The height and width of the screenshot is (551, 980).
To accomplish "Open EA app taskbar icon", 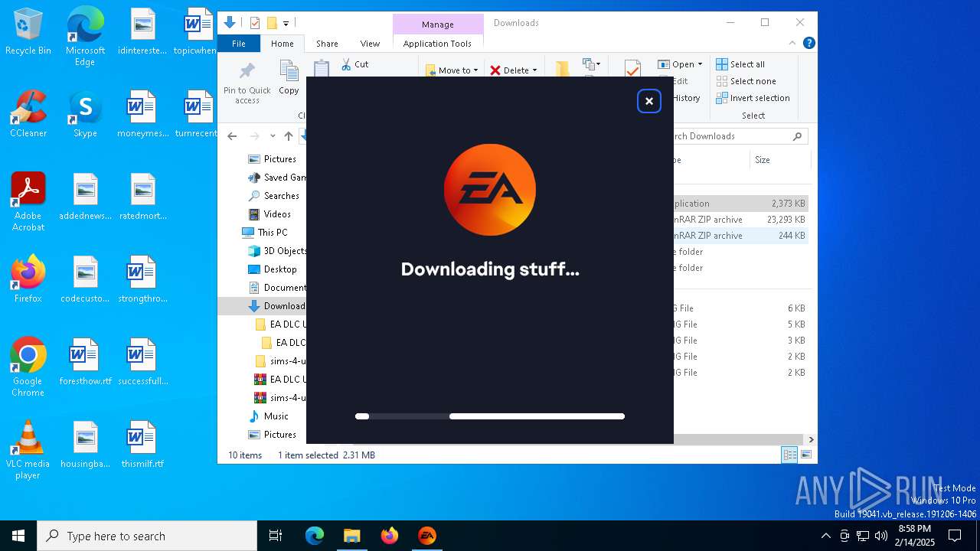I will [427, 536].
